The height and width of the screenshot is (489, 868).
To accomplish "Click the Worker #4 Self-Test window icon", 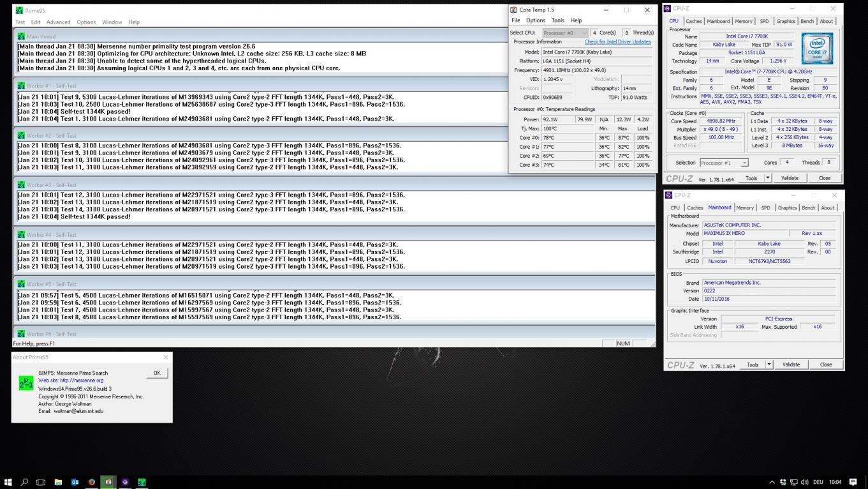I will (x=22, y=234).
